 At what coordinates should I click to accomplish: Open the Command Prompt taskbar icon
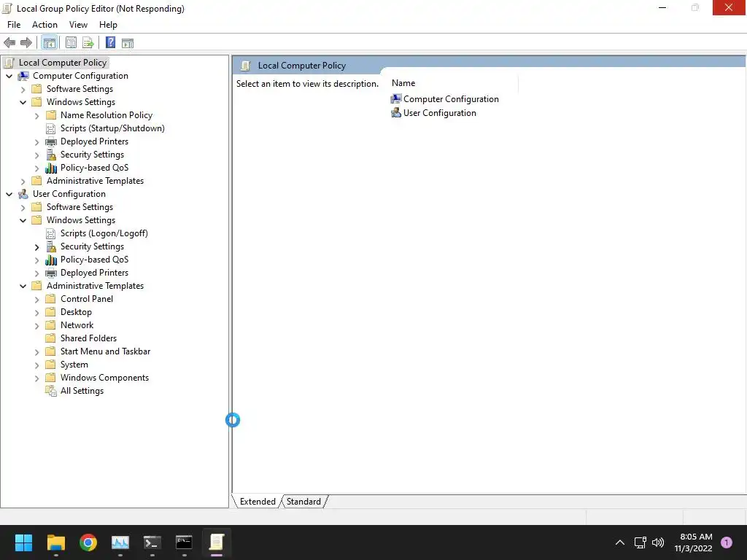tap(184, 542)
